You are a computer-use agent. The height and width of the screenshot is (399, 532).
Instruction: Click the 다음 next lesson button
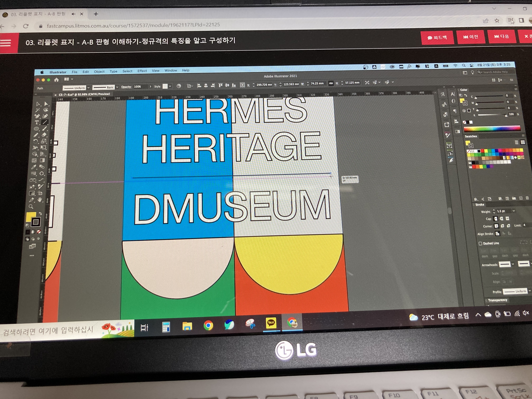coord(502,37)
